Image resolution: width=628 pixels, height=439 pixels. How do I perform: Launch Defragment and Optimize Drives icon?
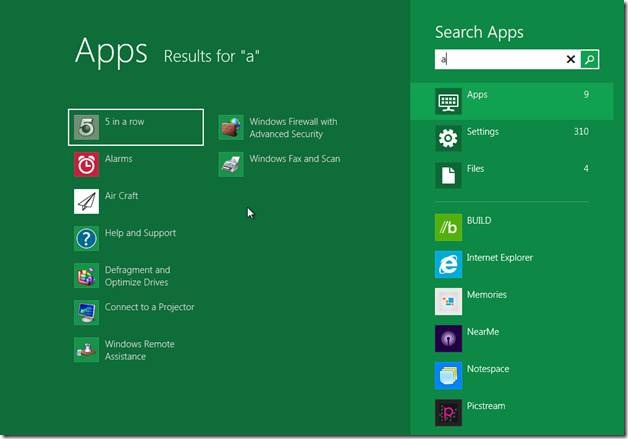pyautogui.click(x=87, y=275)
